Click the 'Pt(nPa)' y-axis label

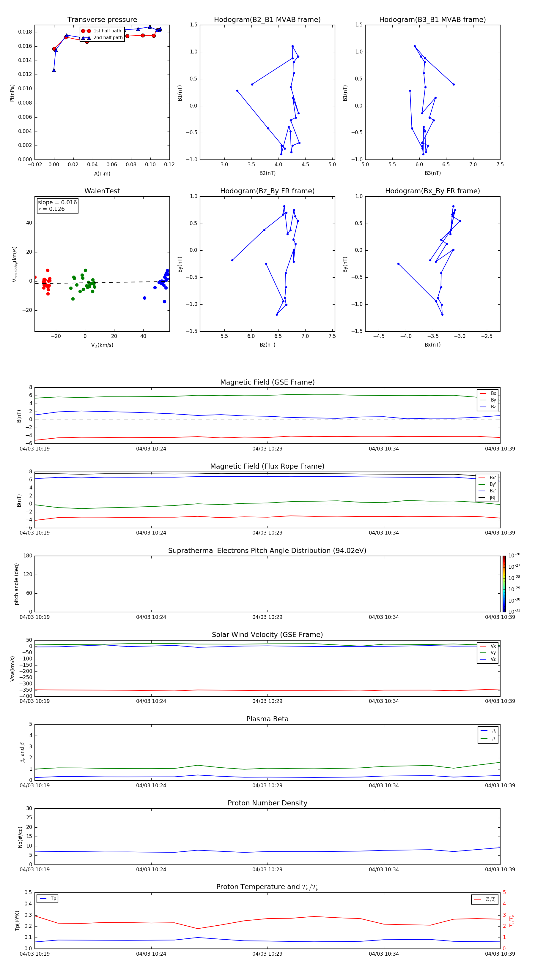click(x=12, y=93)
